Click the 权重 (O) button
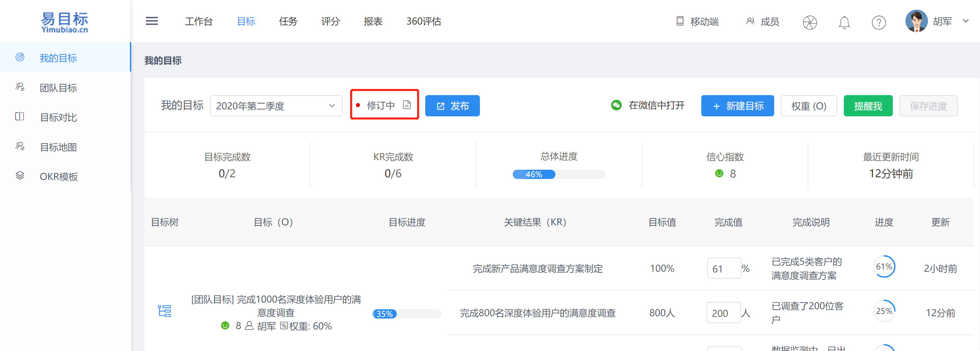Viewport: 980px width, 351px height. [808, 106]
